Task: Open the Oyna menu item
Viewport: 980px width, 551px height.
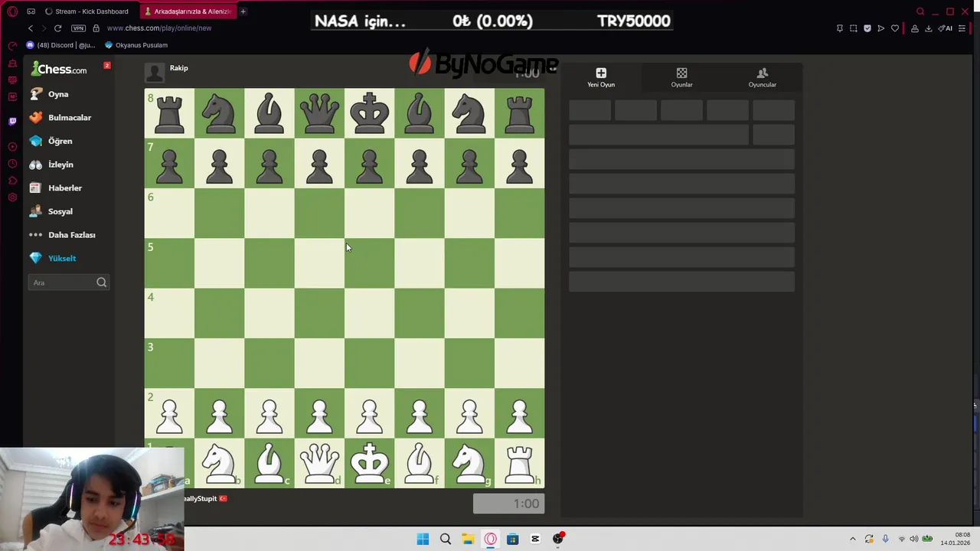Action: tap(51, 94)
